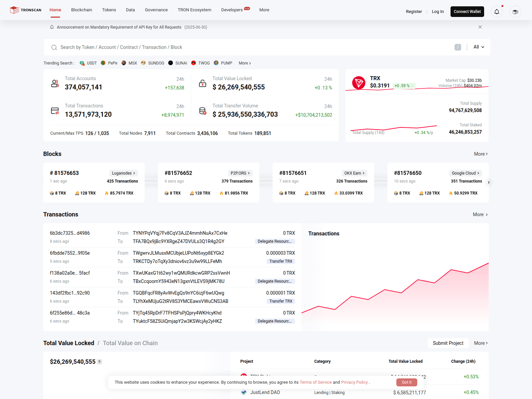Expand the Luganodes block producer link
532x399 pixels.
pyautogui.click(x=123, y=173)
